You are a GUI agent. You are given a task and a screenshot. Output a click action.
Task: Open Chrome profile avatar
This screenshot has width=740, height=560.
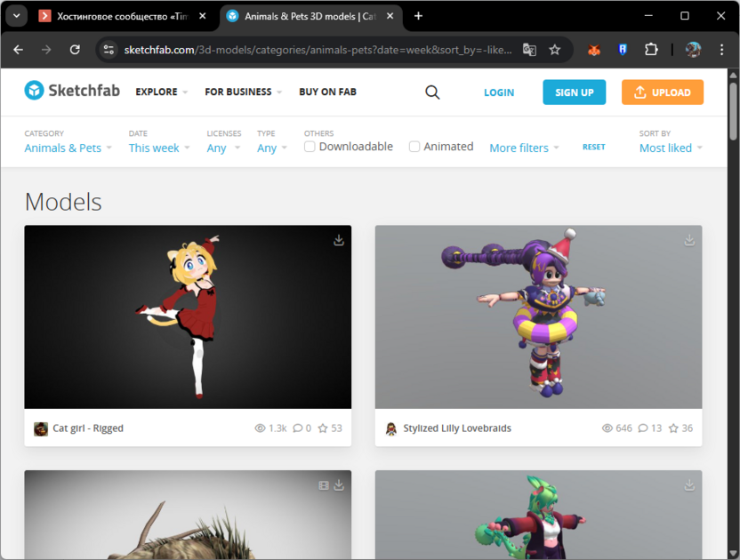pos(693,50)
